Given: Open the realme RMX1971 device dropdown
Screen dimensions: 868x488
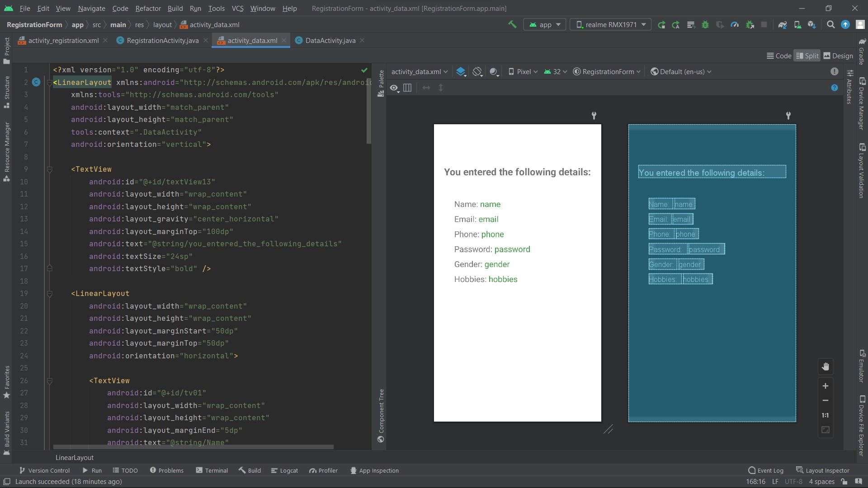Looking at the screenshot, I should tap(610, 25).
